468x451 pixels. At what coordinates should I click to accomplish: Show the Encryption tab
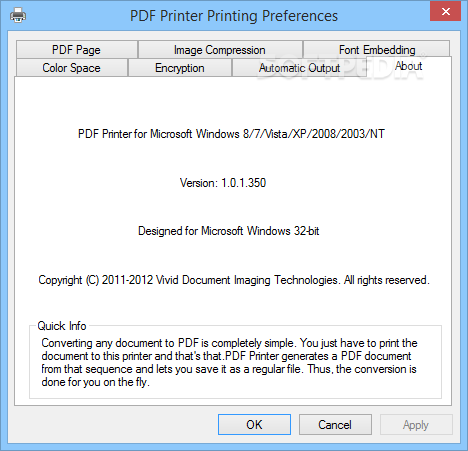point(180,68)
